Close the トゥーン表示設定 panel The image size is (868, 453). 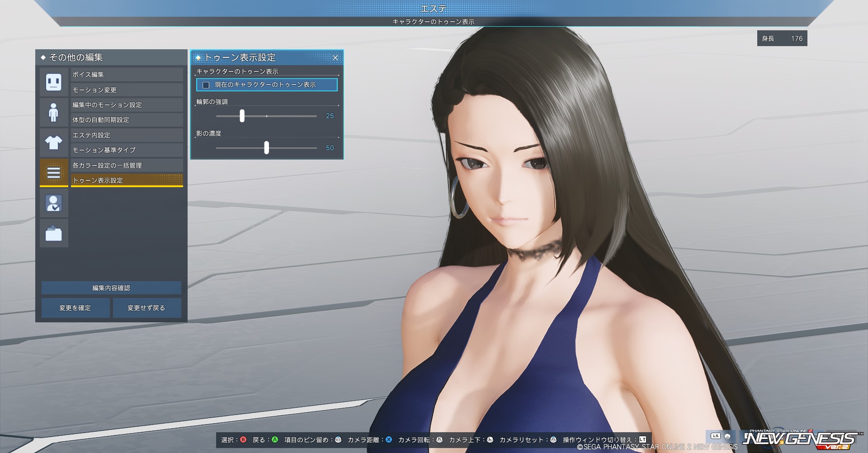tap(335, 57)
